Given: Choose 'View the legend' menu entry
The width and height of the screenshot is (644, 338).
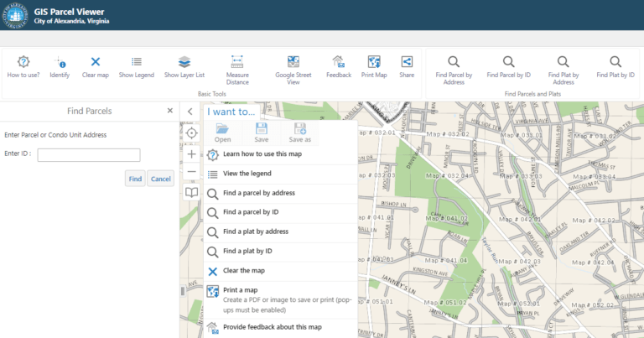Looking at the screenshot, I should [x=247, y=174].
